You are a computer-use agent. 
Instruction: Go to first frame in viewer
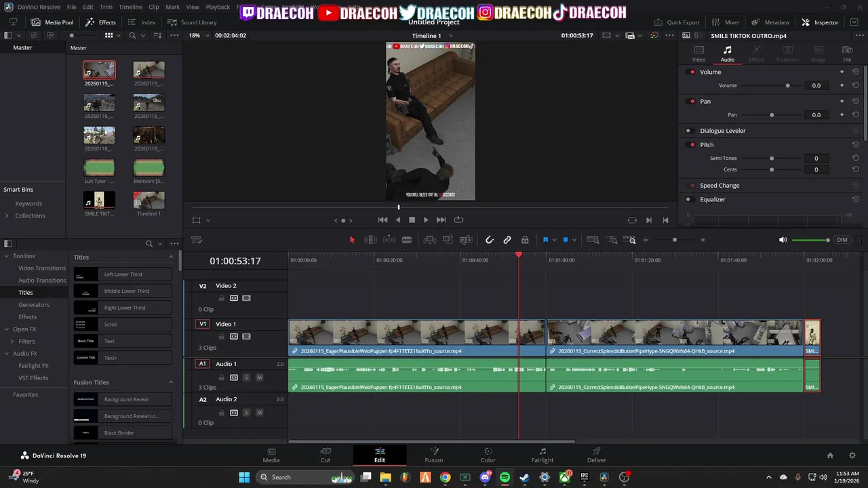382,220
